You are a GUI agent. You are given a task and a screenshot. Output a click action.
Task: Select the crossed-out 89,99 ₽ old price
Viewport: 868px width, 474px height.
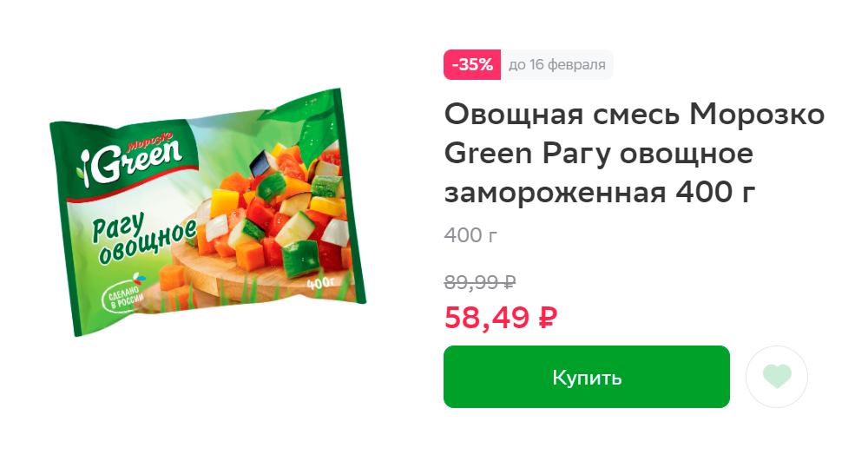[480, 282]
